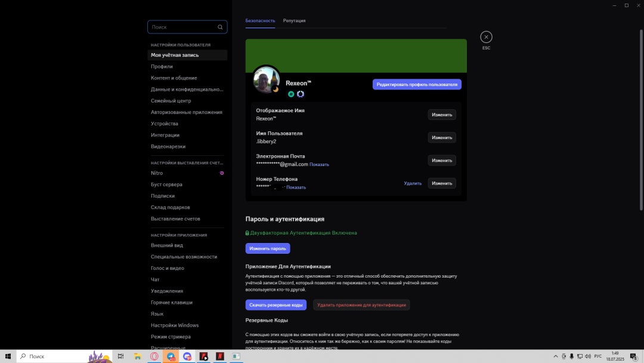
Task: Open notification center in taskbar
Action: pyautogui.click(x=634, y=356)
